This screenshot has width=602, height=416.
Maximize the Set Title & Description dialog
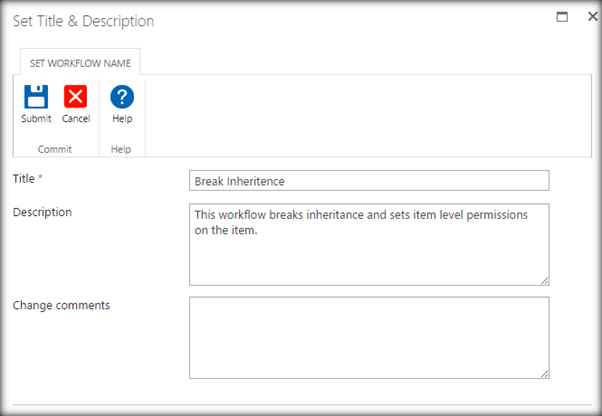click(x=563, y=18)
